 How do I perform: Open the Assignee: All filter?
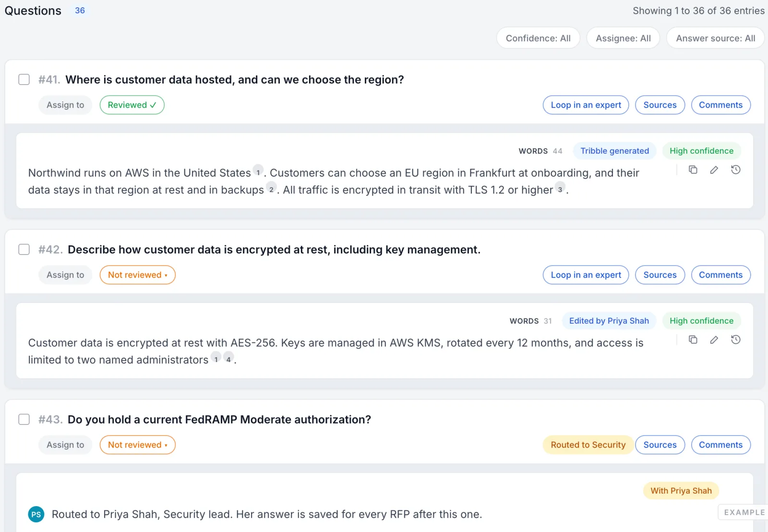(x=623, y=38)
